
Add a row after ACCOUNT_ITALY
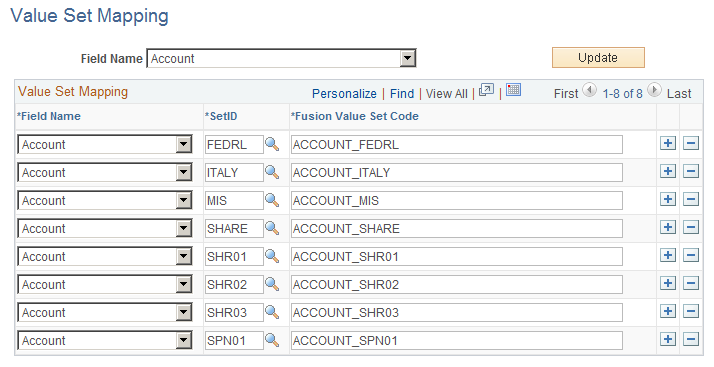(x=668, y=172)
